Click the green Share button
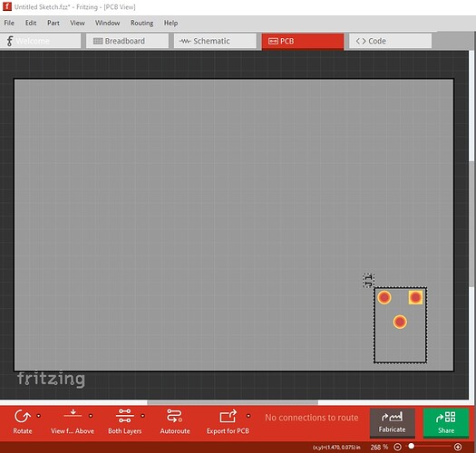The height and width of the screenshot is (453, 476). pos(446,423)
